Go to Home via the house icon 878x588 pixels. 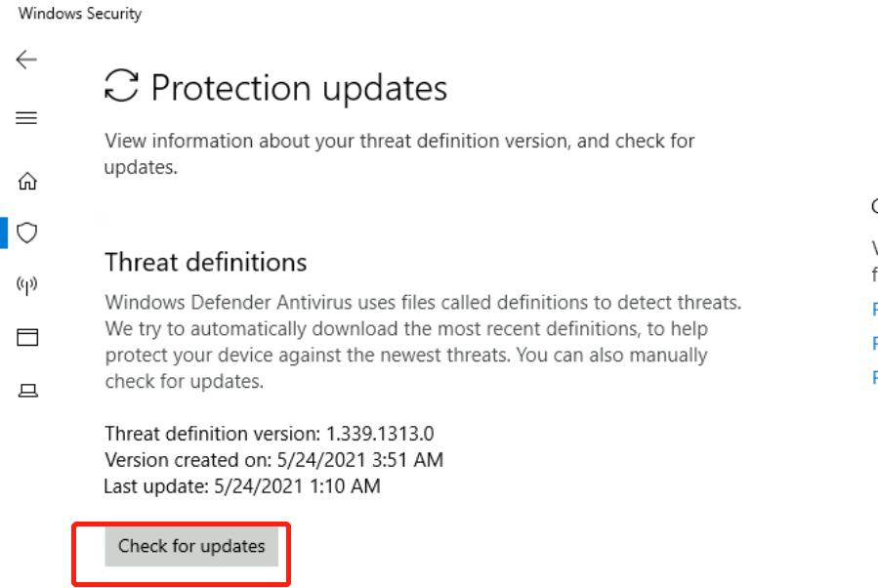point(27,181)
